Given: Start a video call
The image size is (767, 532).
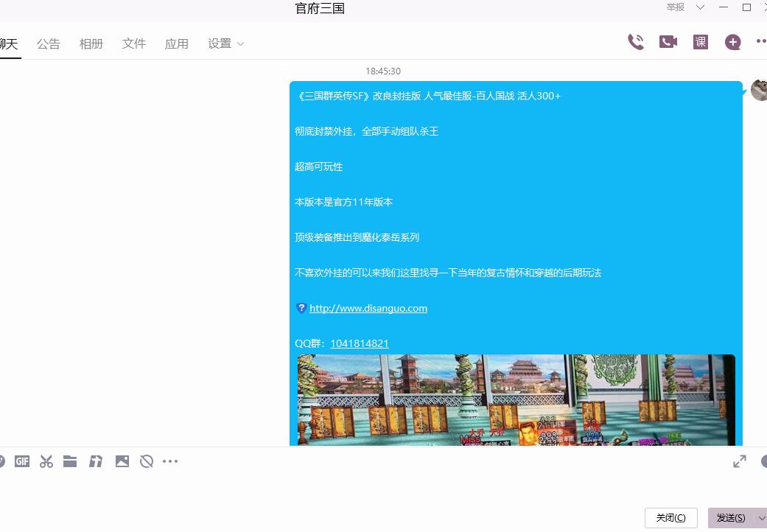Looking at the screenshot, I should point(668,42).
